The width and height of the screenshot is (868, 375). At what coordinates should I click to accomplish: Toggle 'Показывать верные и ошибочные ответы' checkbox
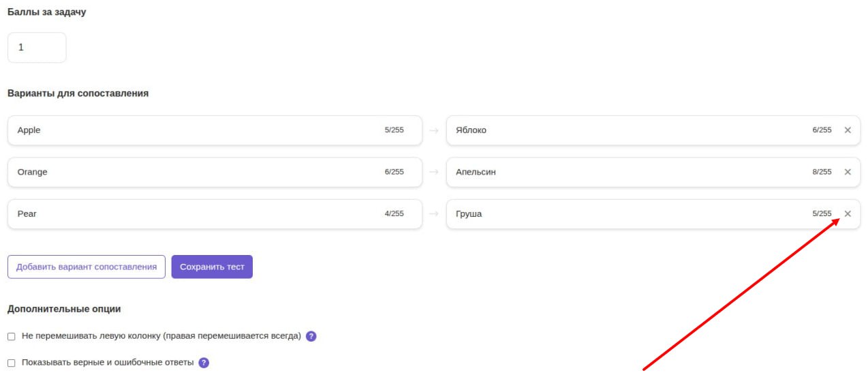tap(12, 363)
